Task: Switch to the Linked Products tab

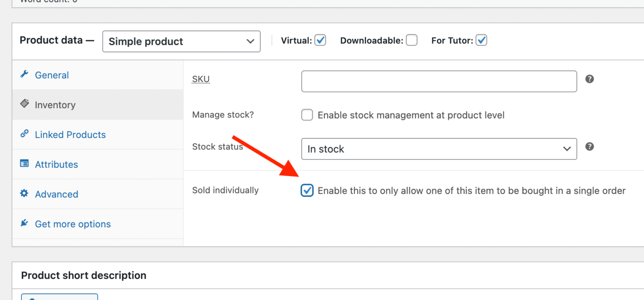Action: tap(70, 134)
